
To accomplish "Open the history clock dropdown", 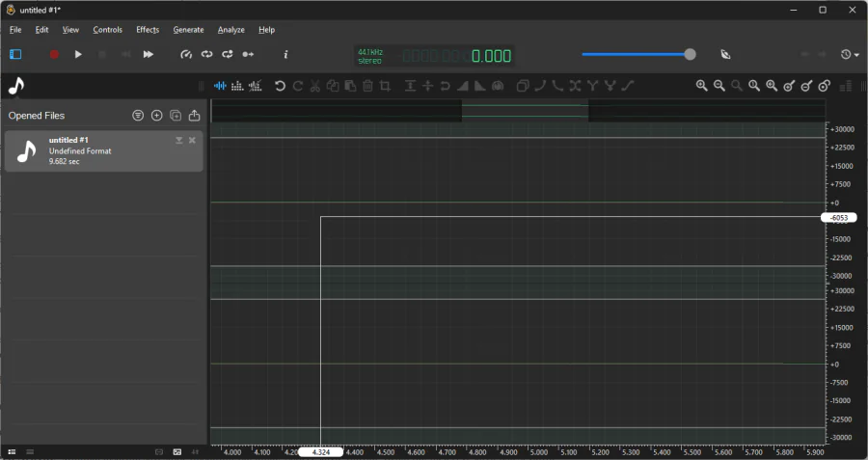I will coord(849,55).
